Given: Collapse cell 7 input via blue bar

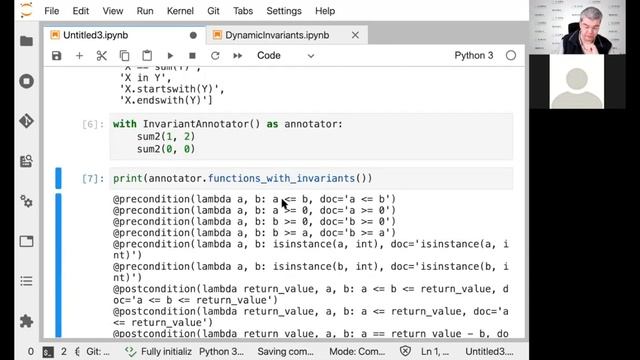Looking at the screenshot, I should [x=58, y=178].
